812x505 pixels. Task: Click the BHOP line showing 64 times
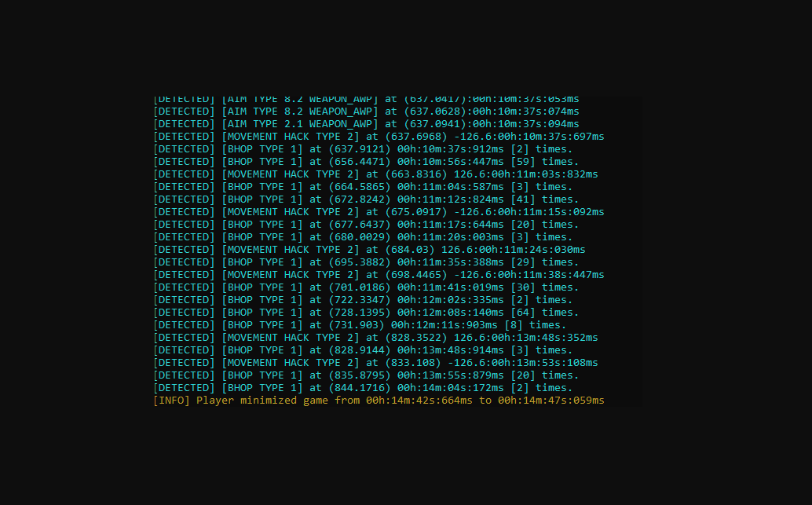[366, 313]
